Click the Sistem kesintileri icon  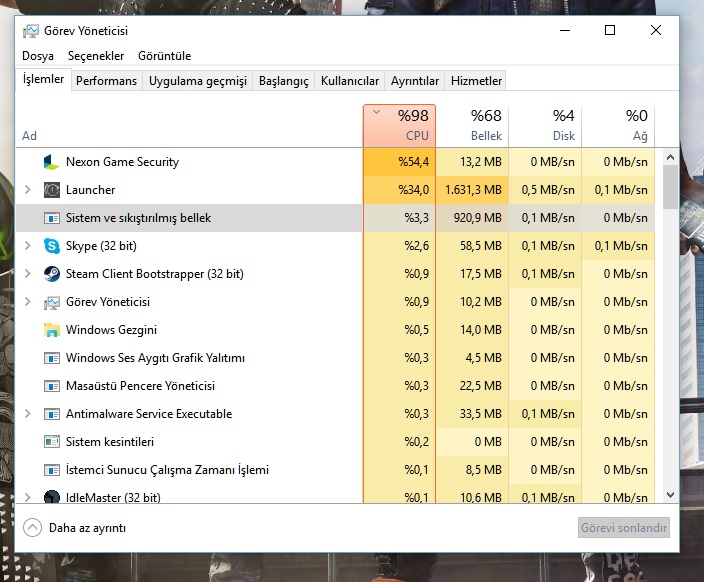[52, 442]
